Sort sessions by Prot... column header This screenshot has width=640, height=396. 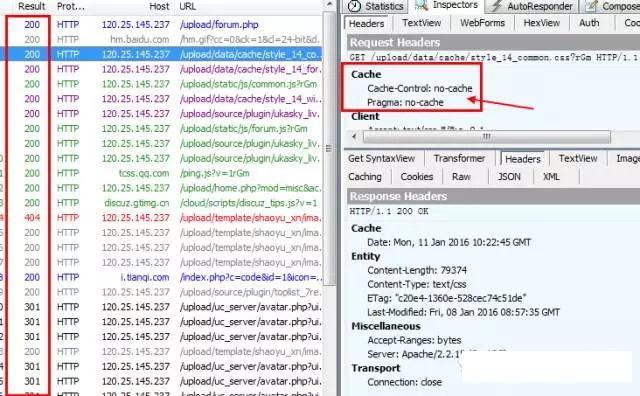point(71,7)
